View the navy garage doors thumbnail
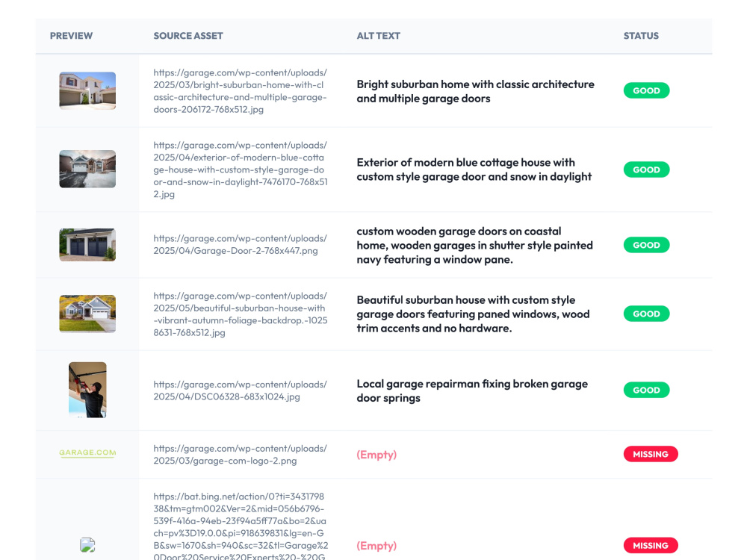 point(87,245)
